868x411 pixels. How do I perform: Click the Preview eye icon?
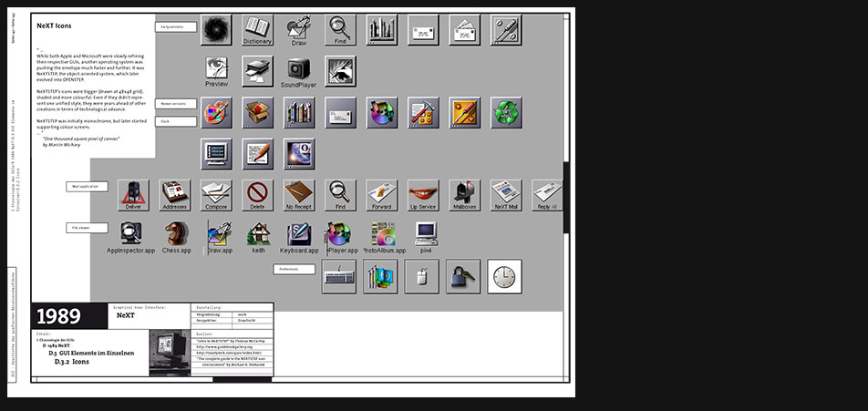(x=217, y=71)
